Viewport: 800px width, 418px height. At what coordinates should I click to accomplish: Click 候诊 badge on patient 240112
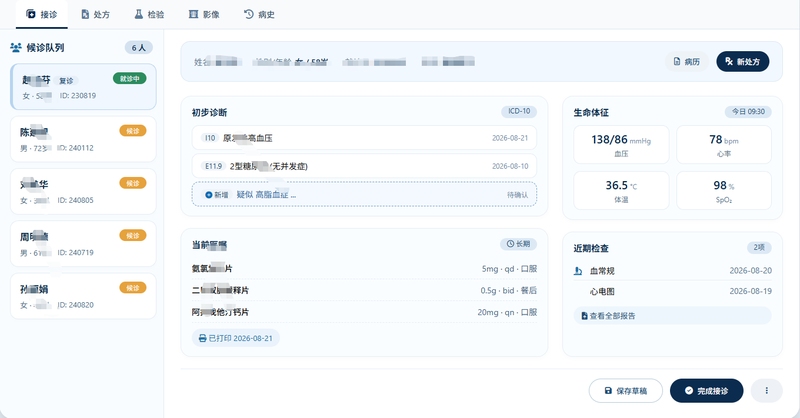133,131
